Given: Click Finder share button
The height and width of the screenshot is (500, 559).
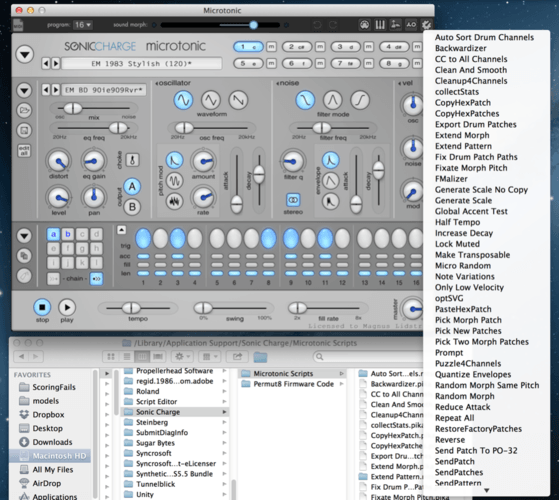Looking at the screenshot, I should pos(237,356).
